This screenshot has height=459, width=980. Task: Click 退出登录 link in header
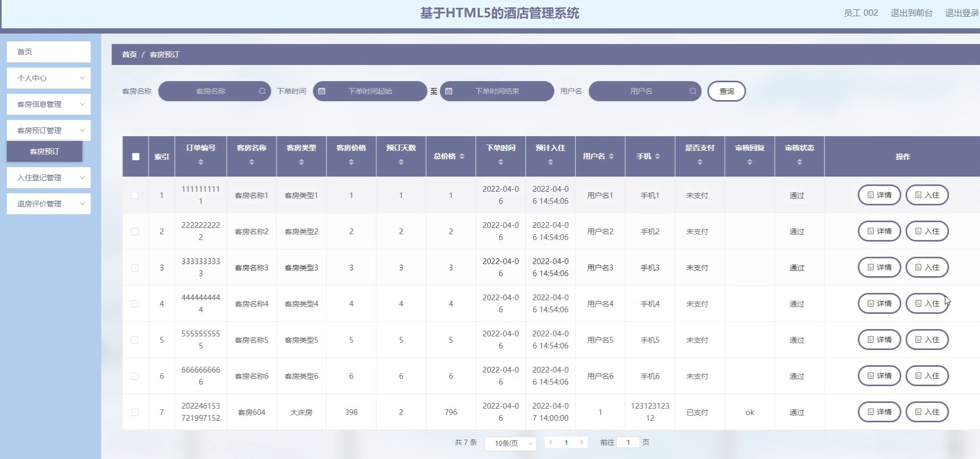click(961, 13)
